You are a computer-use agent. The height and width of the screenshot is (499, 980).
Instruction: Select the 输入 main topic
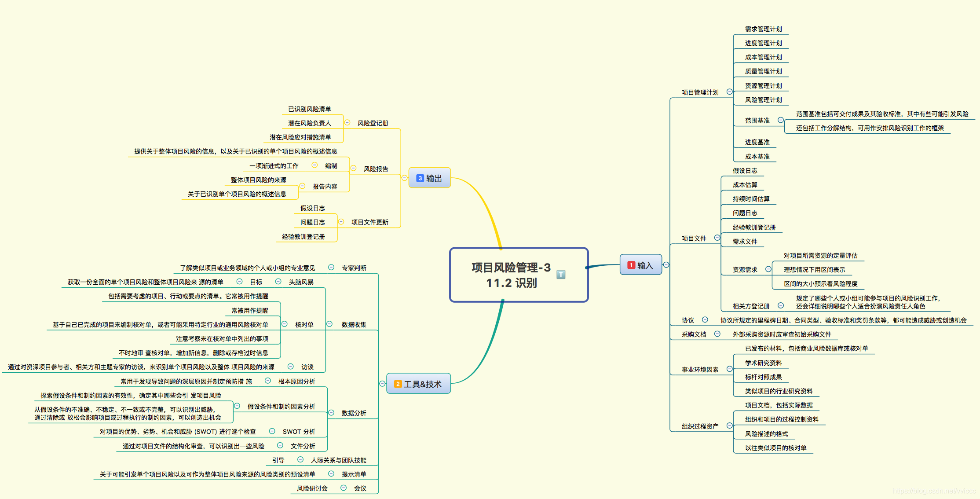(641, 265)
